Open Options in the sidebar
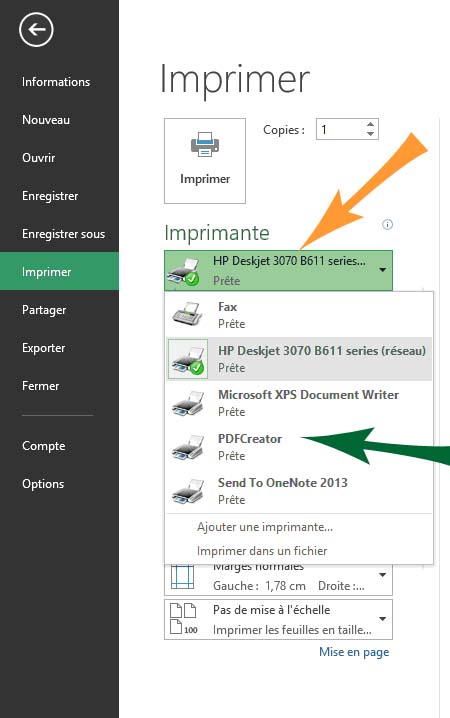This screenshot has height=718, width=450. 43,484
